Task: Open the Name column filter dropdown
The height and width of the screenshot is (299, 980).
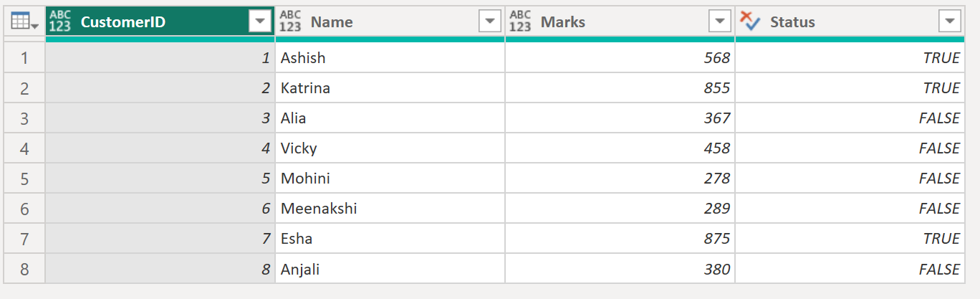Action: point(489,22)
